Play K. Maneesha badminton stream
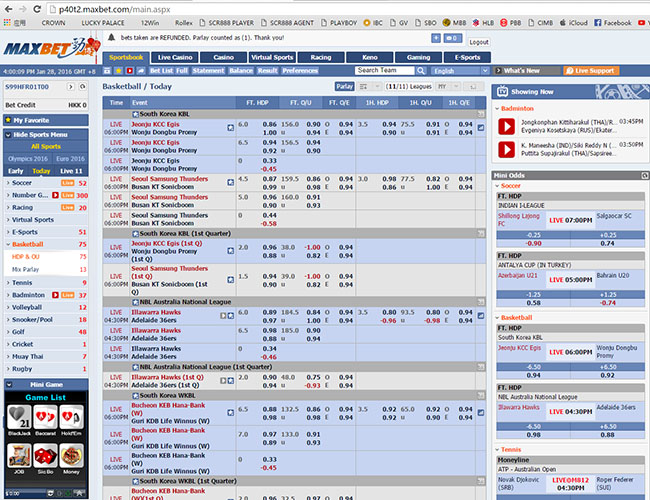 [506, 149]
